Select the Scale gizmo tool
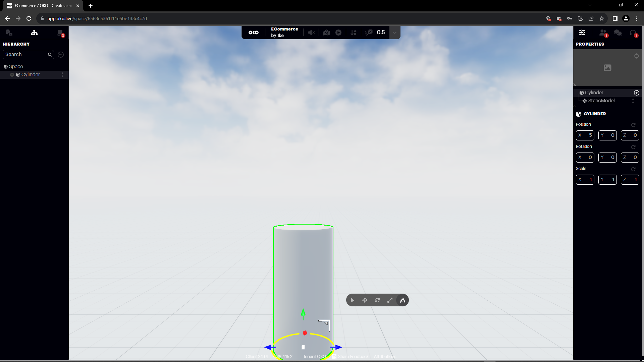The height and width of the screenshot is (362, 644). [390, 300]
